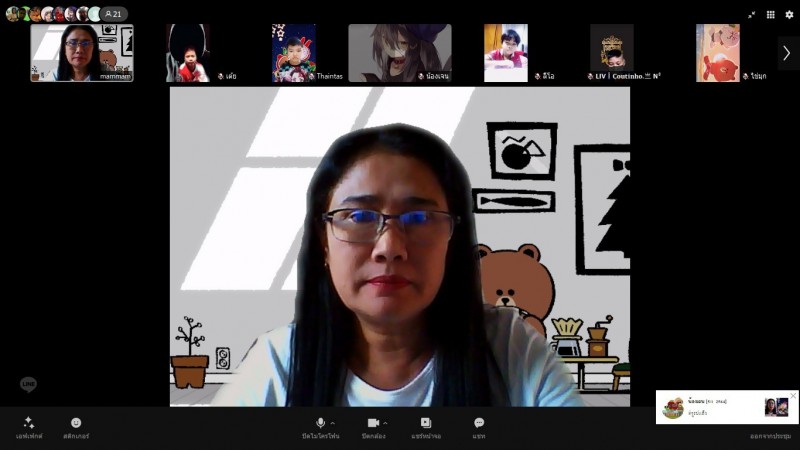This screenshot has height=450, width=800.
Task: Expand microphone options arrow
Action: point(332,423)
